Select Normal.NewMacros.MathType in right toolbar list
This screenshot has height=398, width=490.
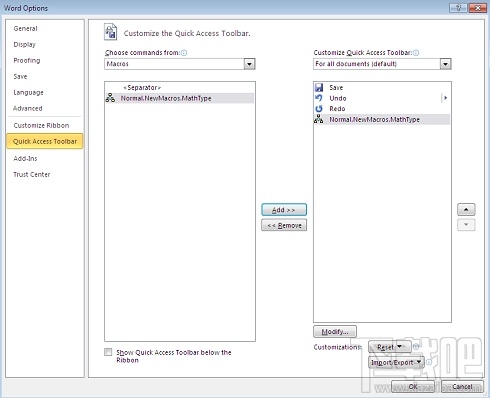click(x=382, y=119)
